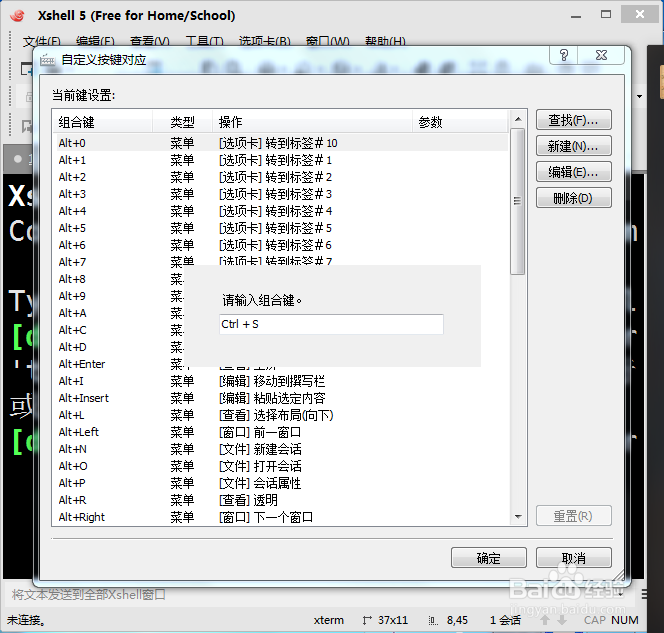The width and height of the screenshot is (664, 633).
Task: Select the Alt+5 row
Action: (x=281, y=228)
